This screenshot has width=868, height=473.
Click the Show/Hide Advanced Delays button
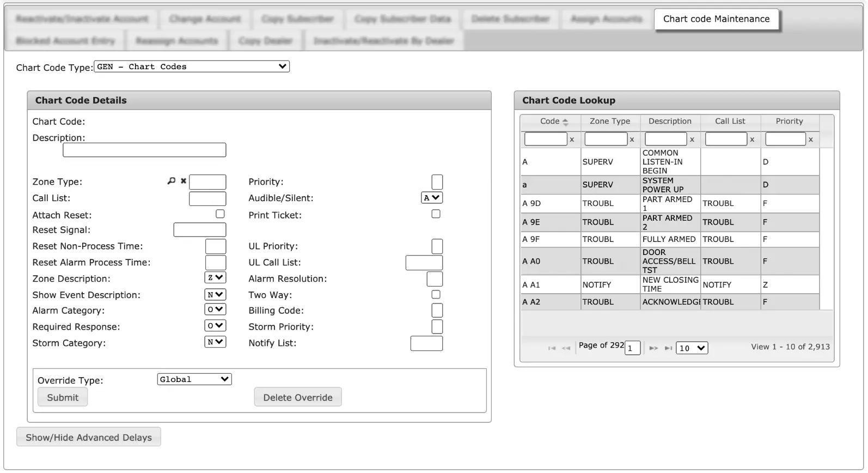point(89,437)
